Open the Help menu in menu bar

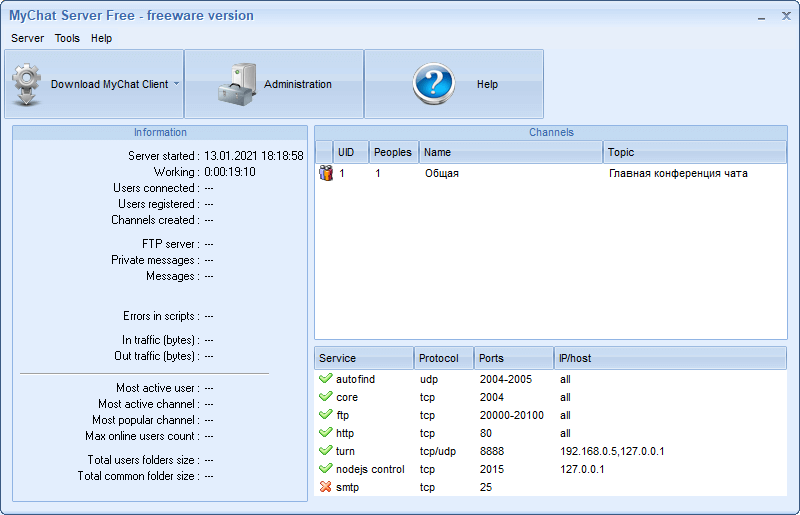(x=102, y=38)
